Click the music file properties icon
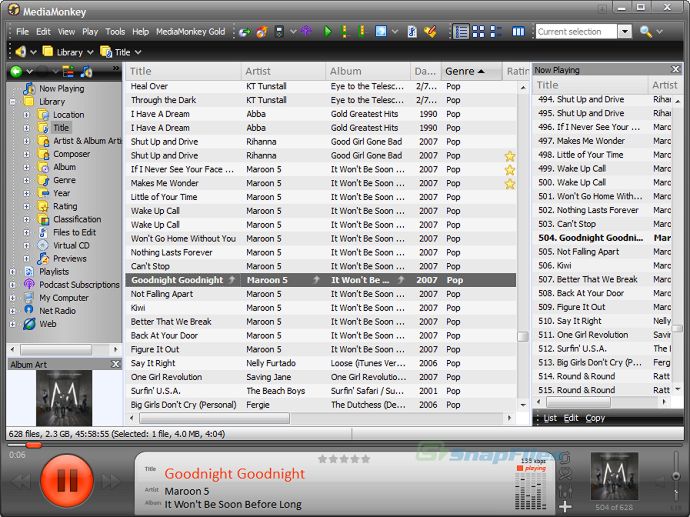Viewport: 690px width, 517px height. coord(412,32)
